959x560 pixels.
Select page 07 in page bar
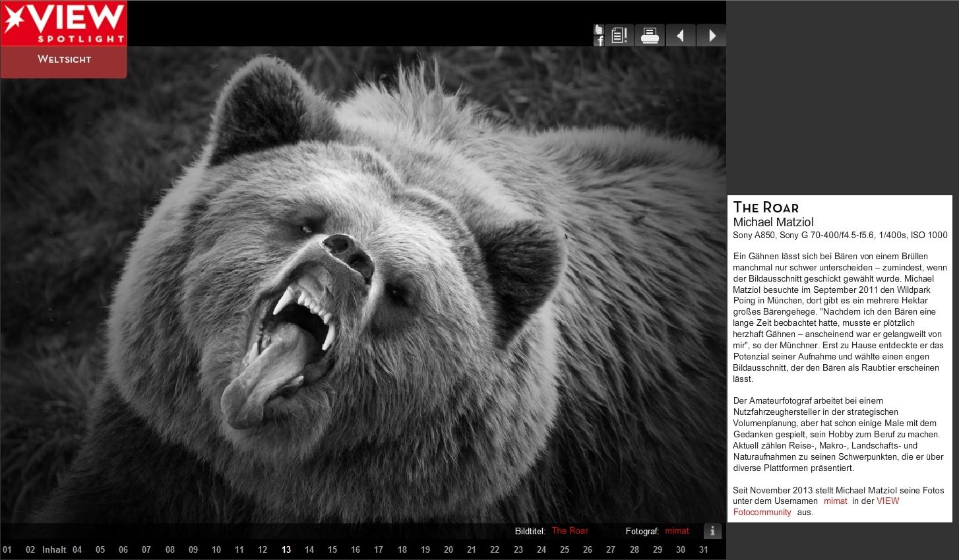pos(146,549)
